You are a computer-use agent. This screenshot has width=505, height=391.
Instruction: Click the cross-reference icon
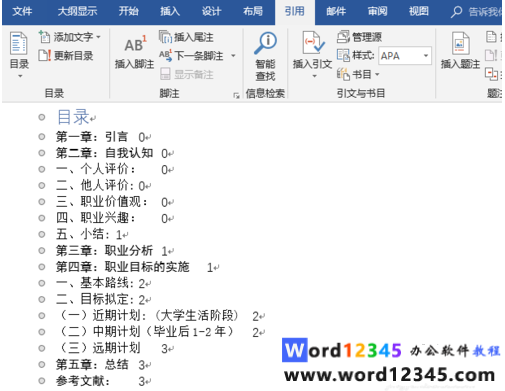(x=491, y=74)
